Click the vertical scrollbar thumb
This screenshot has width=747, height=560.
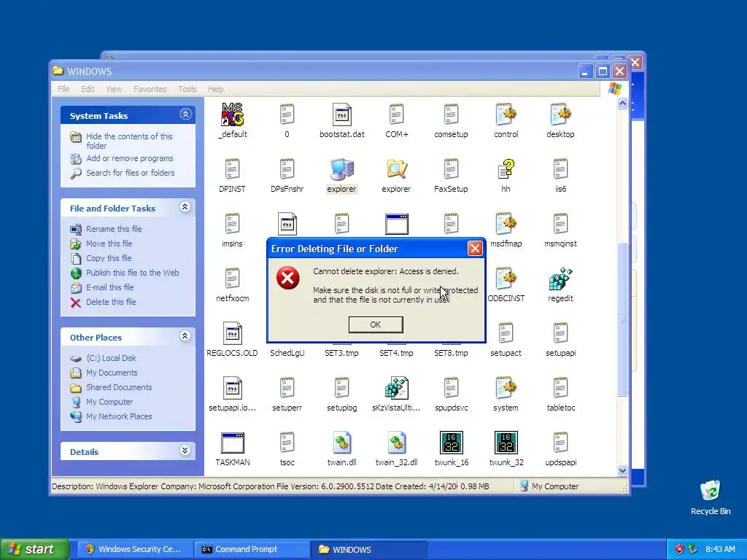622,319
